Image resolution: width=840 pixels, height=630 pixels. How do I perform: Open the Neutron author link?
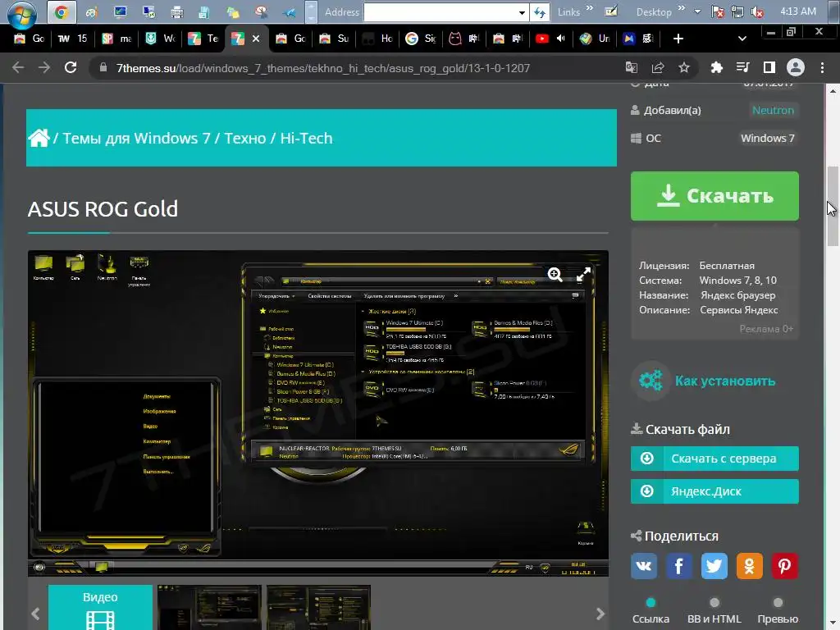[773, 111]
